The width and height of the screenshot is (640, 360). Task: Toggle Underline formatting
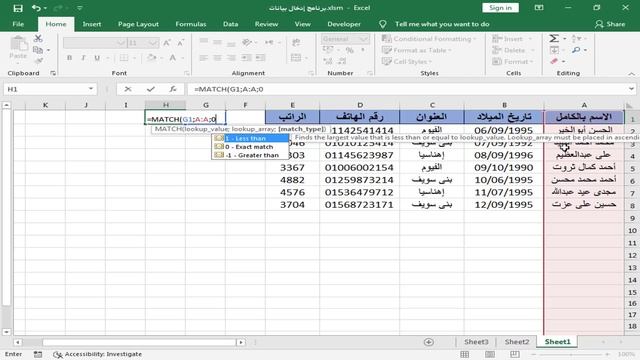(x=97, y=58)
